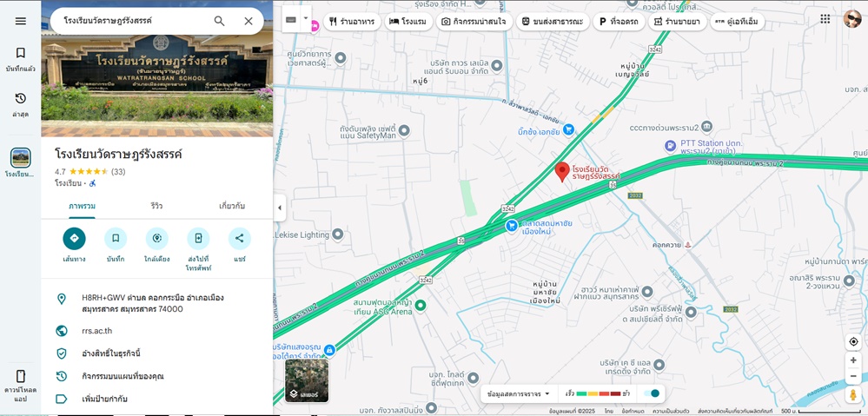868x416 pixels.
Task: Switch to the ภาพรวม (Overview) tab
Action: click(82, 207)
